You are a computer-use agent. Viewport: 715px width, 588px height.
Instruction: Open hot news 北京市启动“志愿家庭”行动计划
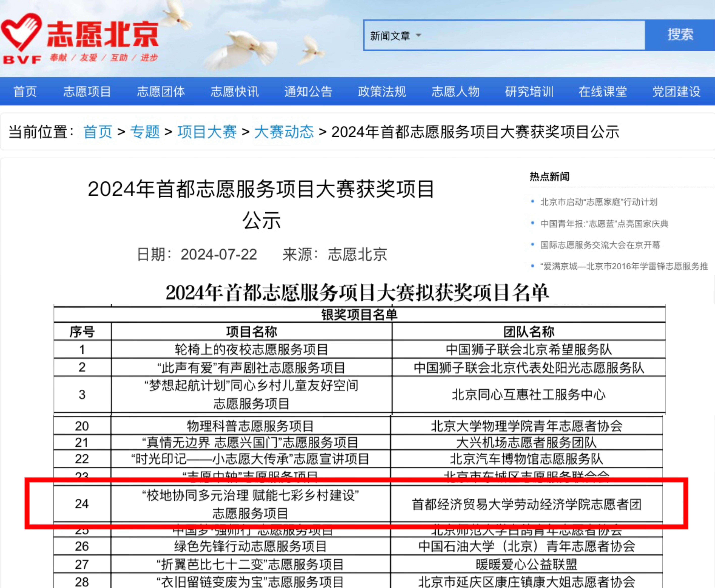pyautogui.click(x=599, y=202)
